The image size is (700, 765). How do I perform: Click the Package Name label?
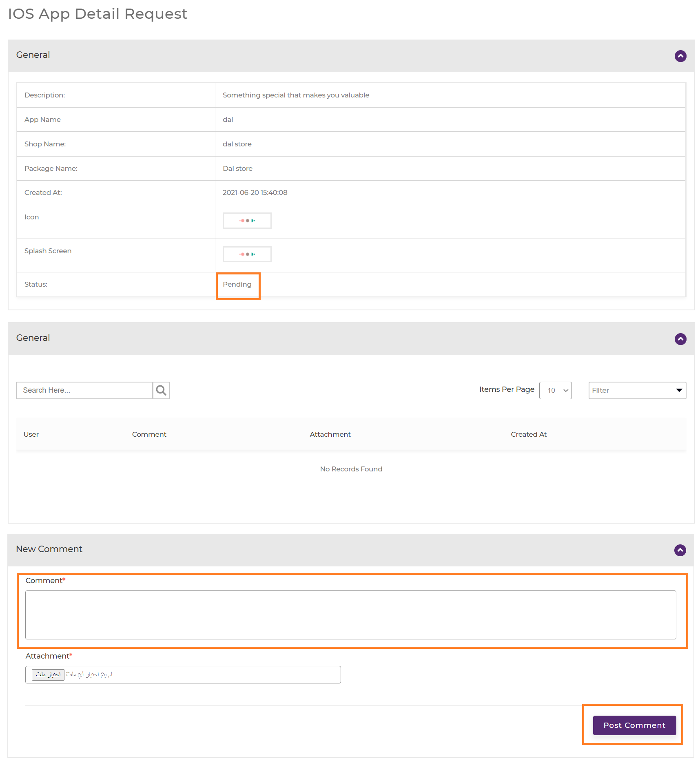point(51,168)
